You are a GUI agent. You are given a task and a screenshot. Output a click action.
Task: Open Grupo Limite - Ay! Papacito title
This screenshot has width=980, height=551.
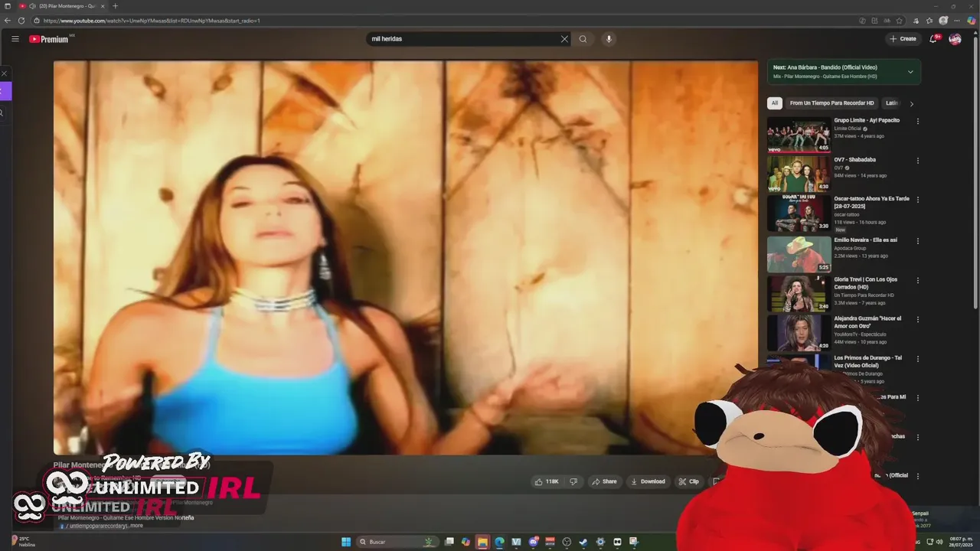867,120
